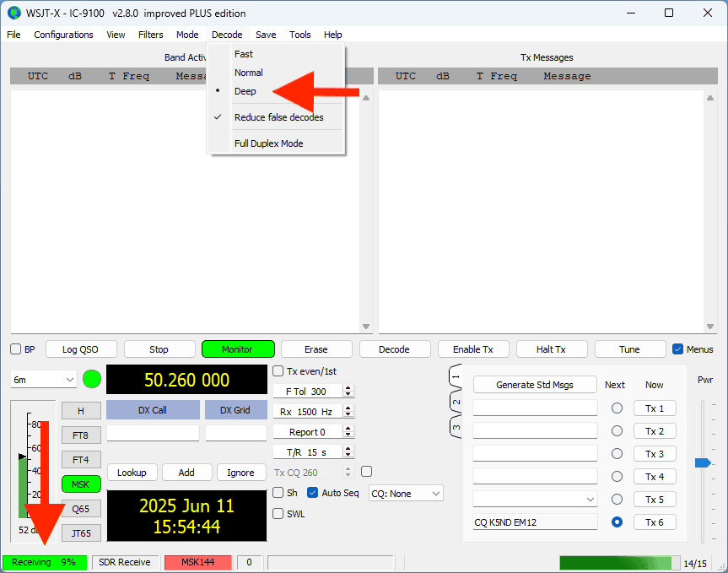728x573 pixels.
Task: Click the Pwr slider handle
Action: point(702,462)
